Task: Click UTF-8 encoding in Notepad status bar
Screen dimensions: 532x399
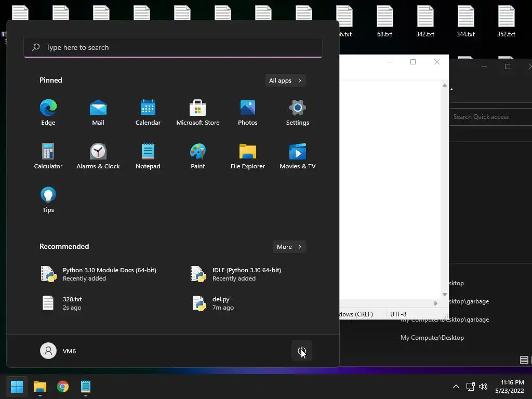Action: (398, 314)
